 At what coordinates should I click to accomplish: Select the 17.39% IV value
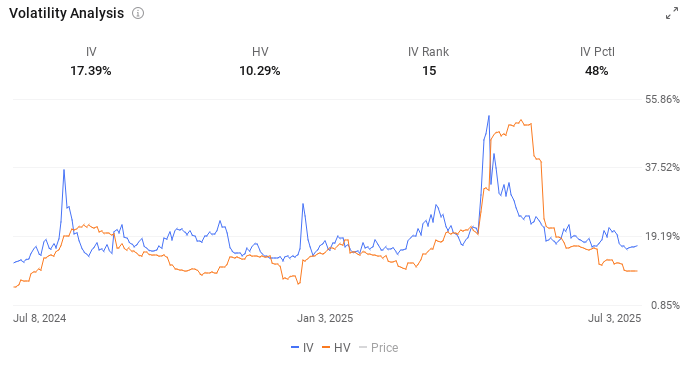click(91, 71)
